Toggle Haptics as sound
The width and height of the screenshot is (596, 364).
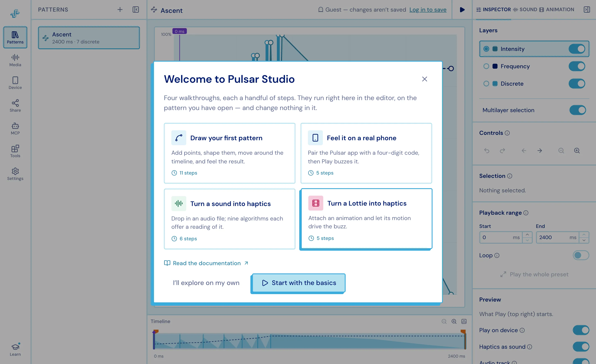coord(581,347)
